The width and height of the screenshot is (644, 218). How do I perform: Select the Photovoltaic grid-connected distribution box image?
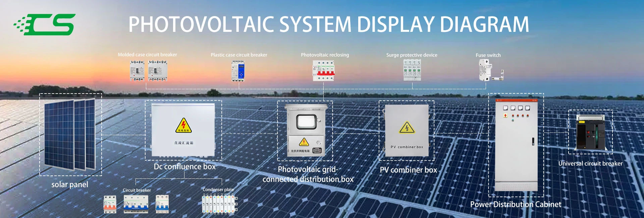tap(305, 130)
